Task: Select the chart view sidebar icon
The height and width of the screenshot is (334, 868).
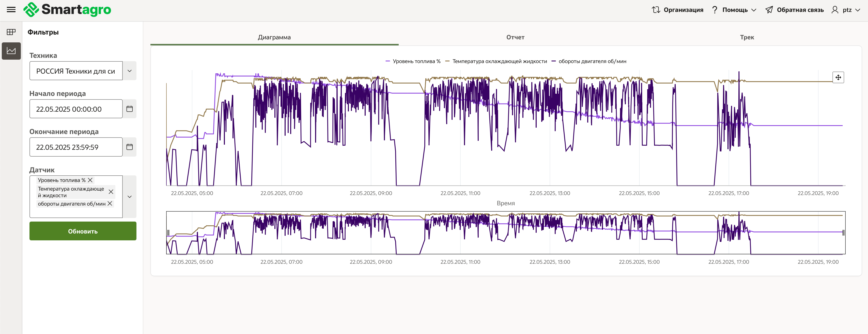Action: click(11, 51)
